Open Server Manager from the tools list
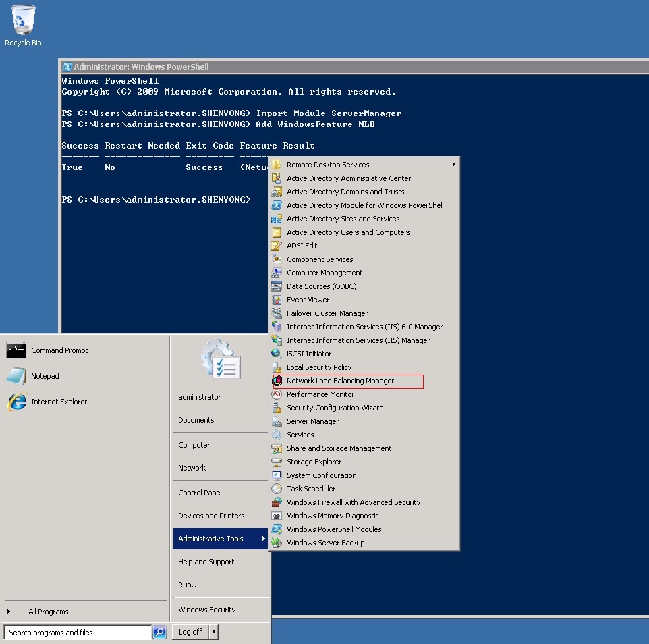This screenshot has width=649, height=644. click(x=312, y=421)
